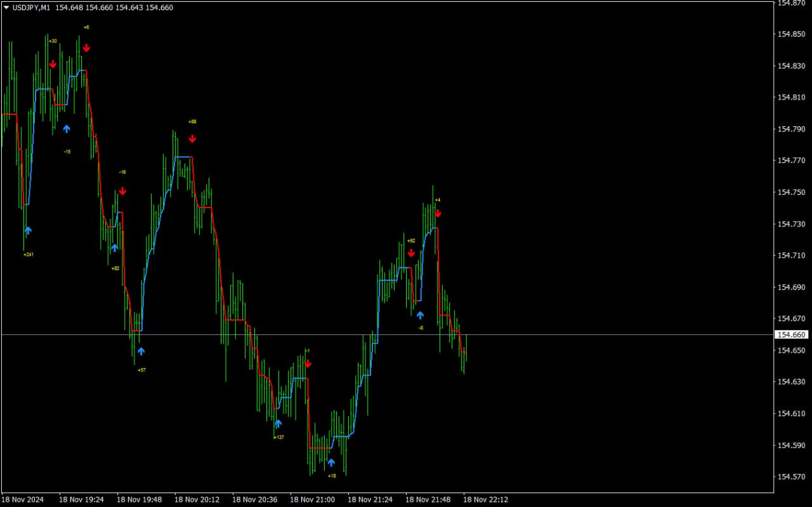Click the blue buy arrow labeled -15
Viewport: 812px width, 507px height.
(x=67, y=129)
